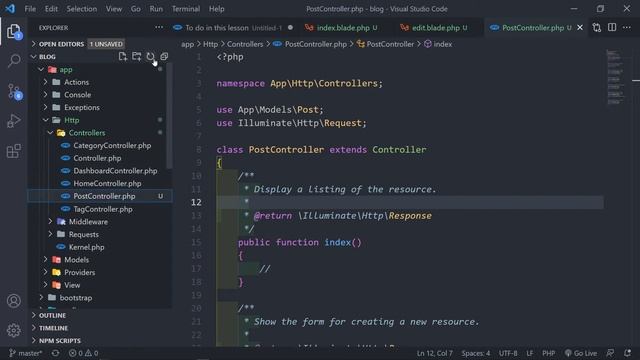The width and height of the screenshot is (640, 360).
Task: Open the Run and Debug view
Action: click(x=14, y=121)
